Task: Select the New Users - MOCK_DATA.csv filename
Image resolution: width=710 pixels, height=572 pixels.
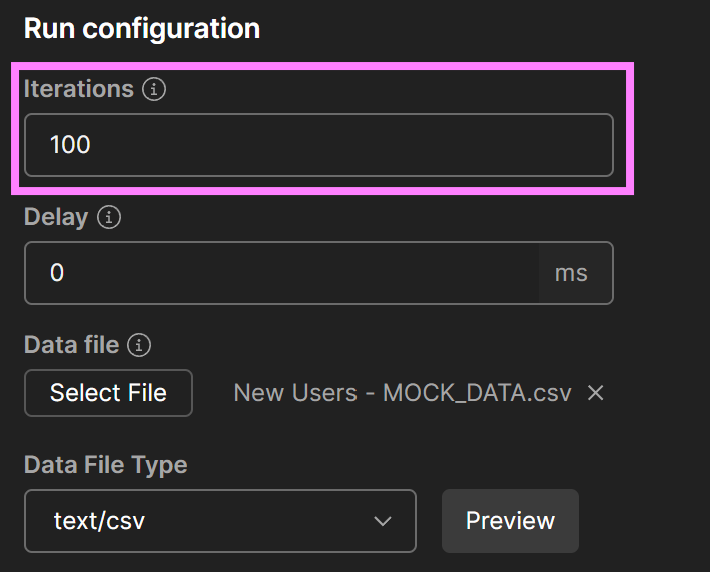Action: [403, 393]
